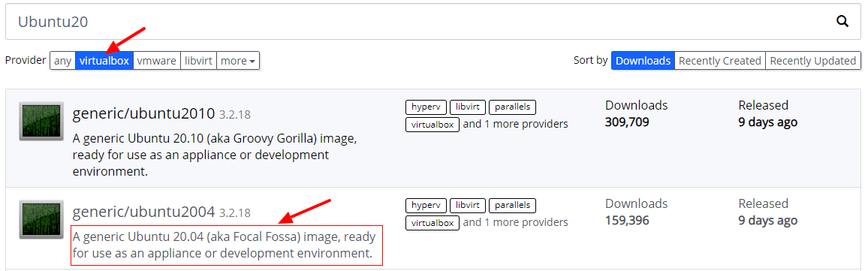Sort results by Downloads
Image resolution: width=868 pixels, height=271 pixels.
643,61
